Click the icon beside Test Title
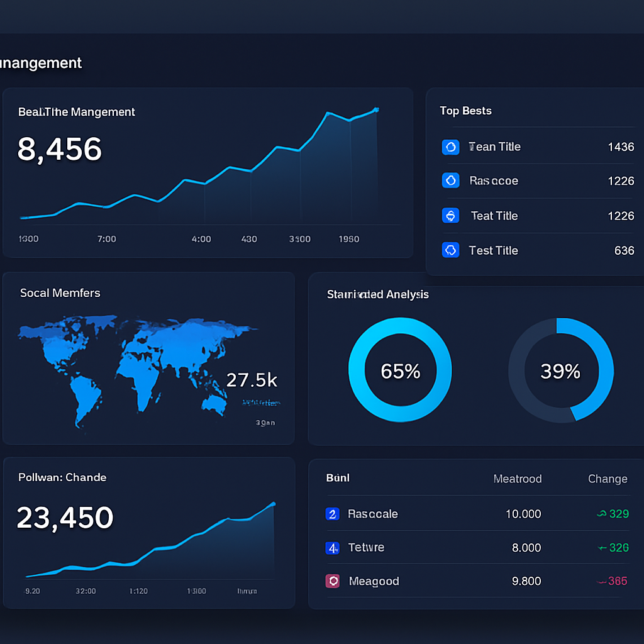 pyautogui.click(x=450, y=250)
